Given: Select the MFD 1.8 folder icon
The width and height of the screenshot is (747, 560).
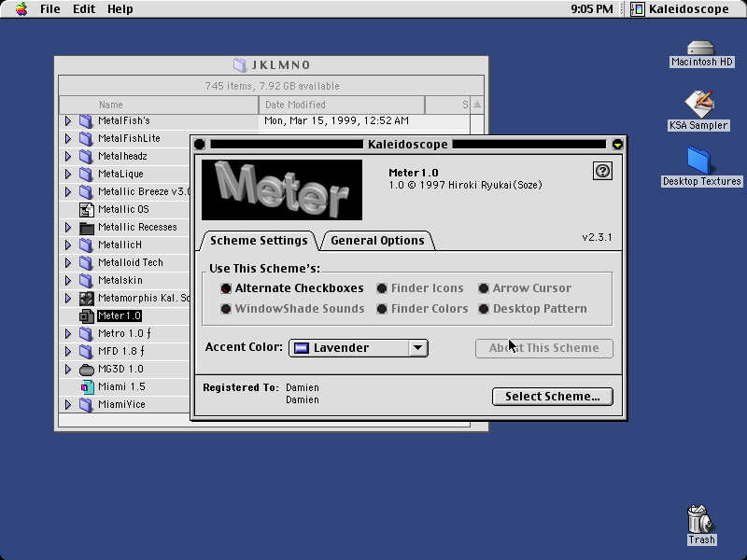Looking at the screenshot, I should [86, 352].
